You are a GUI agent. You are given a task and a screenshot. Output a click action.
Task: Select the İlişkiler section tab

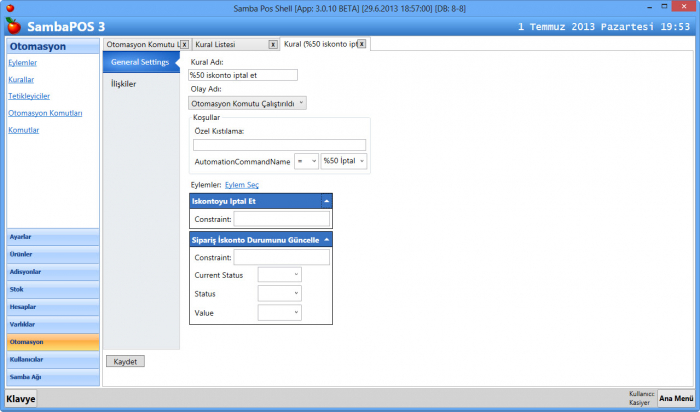(124, 84)
